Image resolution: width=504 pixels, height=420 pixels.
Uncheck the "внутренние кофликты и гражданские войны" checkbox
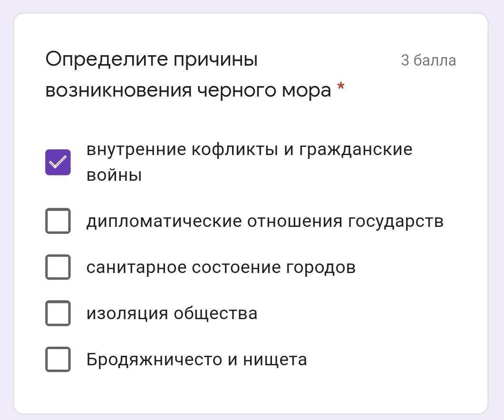(58, 162)
